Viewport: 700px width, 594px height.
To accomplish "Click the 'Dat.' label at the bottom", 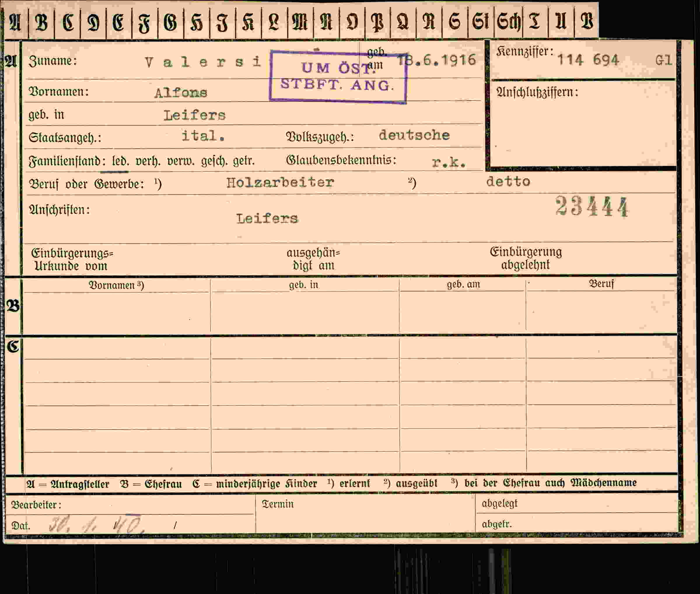I will tap(20, 526).
